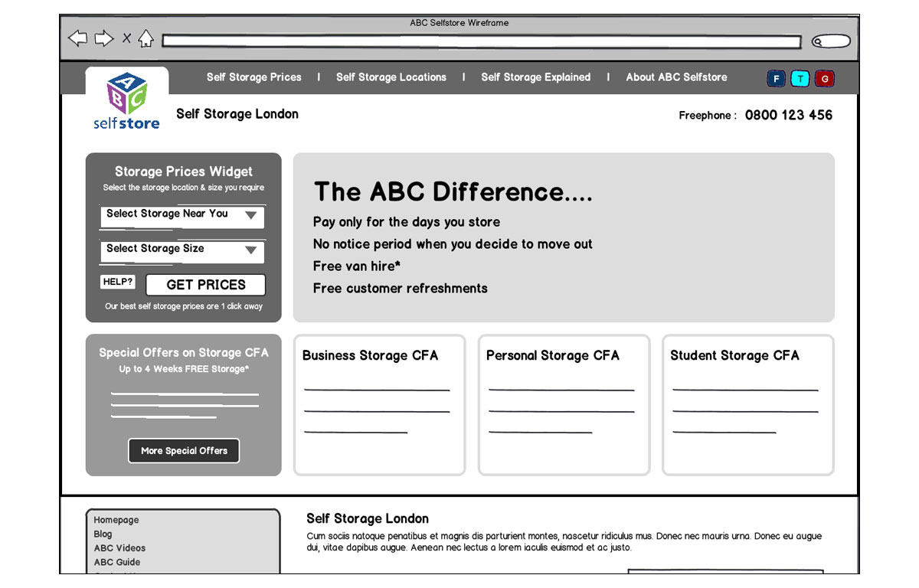Click the ABC Selfstore cube logo
The height and width of the screenshot is (588, 919).
point(126,101)
